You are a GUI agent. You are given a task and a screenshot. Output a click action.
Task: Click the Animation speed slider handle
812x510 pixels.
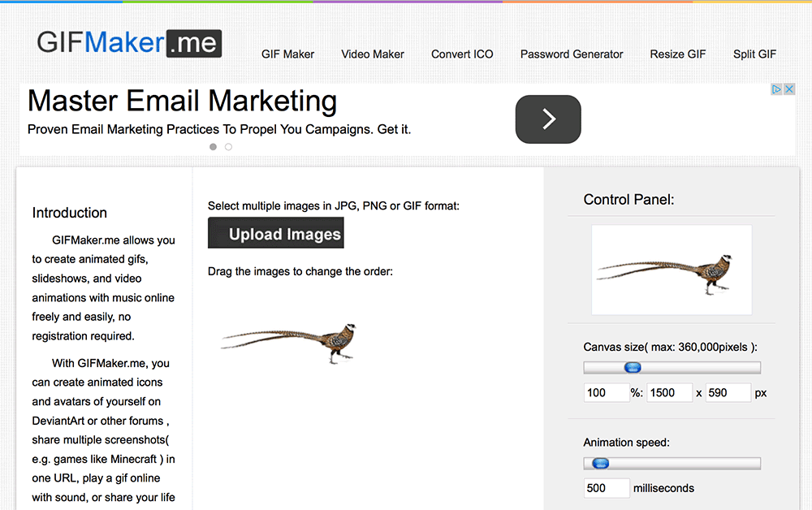coord(601,464)
